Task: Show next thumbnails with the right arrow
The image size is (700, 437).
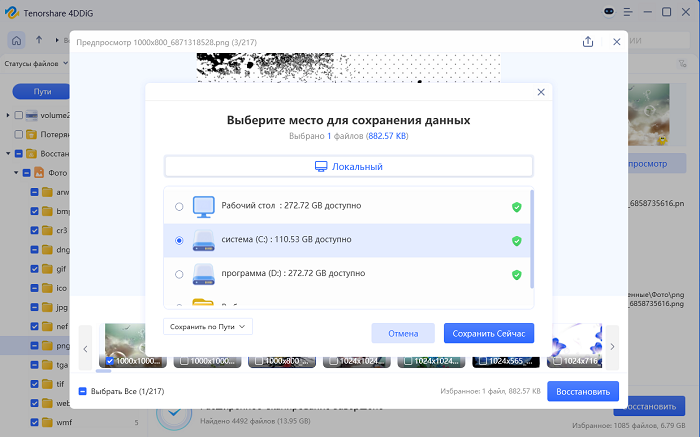Action: (x=612, y=347)
